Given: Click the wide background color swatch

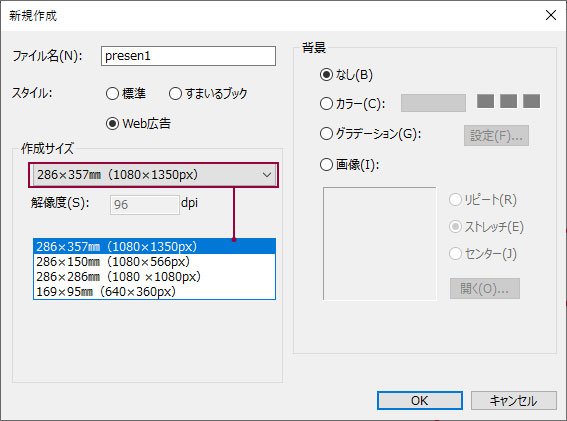Looking at the screenshot, I should [x=433, y=103].
